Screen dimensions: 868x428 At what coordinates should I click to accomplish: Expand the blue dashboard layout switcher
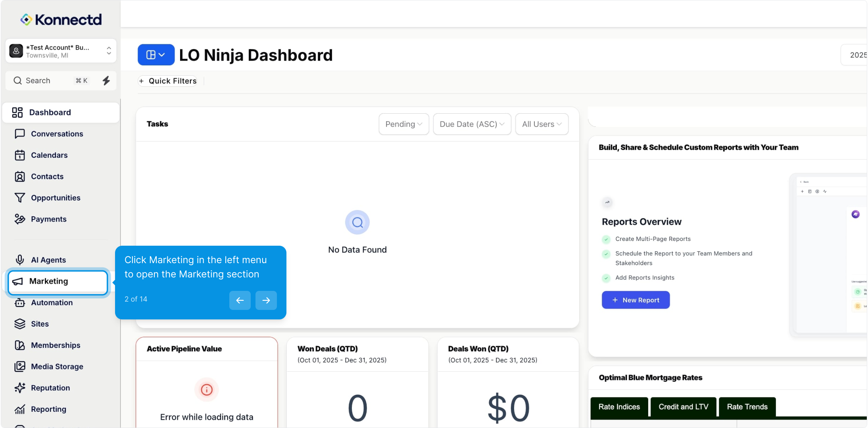156,55
